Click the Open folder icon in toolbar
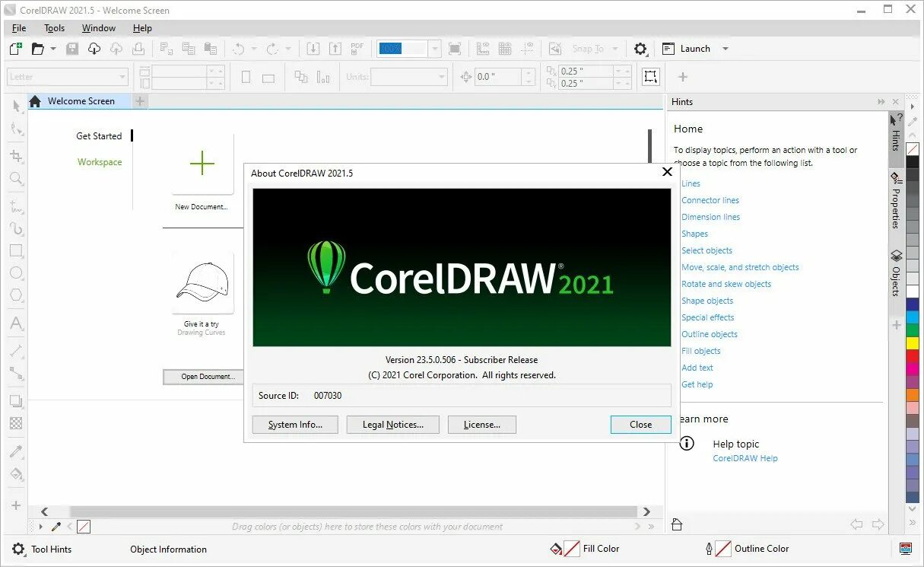Viewport: 924px width, 567px height. 38,49
